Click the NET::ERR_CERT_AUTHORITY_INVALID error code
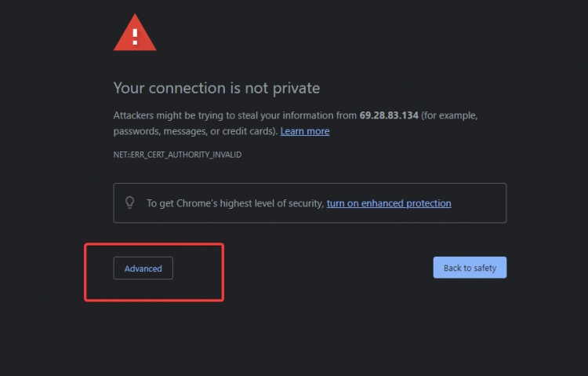The image size is (588, 376). coord(177,155)
